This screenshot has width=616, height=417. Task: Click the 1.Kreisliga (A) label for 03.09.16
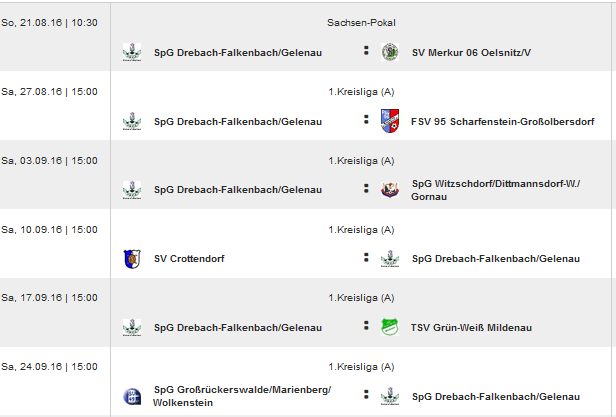(x=361, y=161)
